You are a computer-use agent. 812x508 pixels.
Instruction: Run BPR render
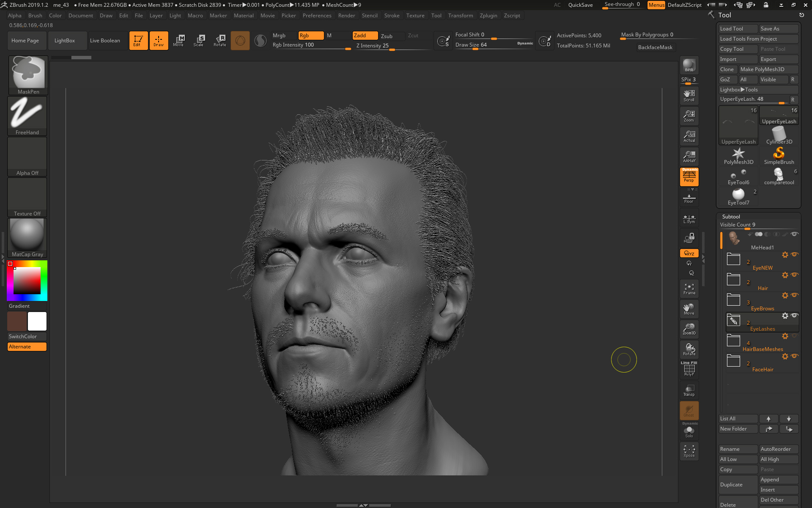tap(689, 65)
